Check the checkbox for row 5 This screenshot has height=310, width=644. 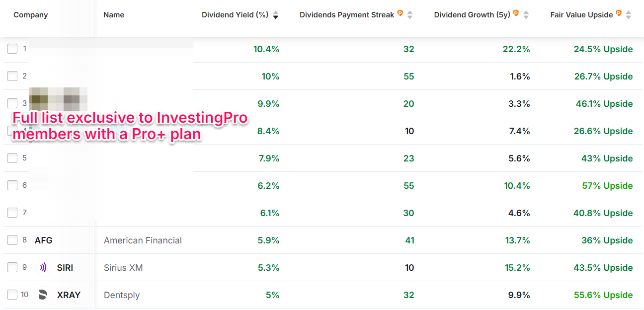coord(12,157)
